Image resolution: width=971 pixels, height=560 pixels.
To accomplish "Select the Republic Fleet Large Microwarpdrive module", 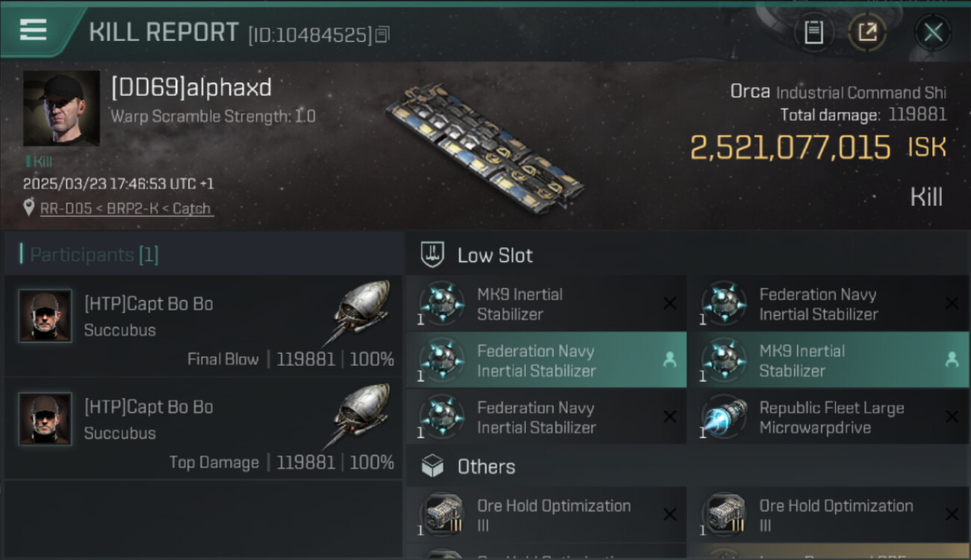I will [x=831, y=417].
